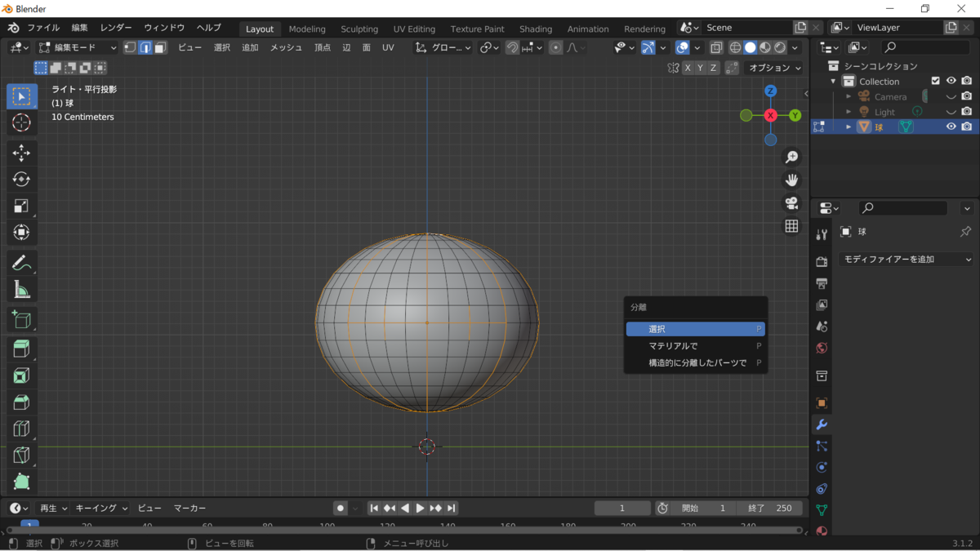Switch to the Sculpting workspace tab
This screenshot has height=551, width=980.
click(x=359, y=29)
